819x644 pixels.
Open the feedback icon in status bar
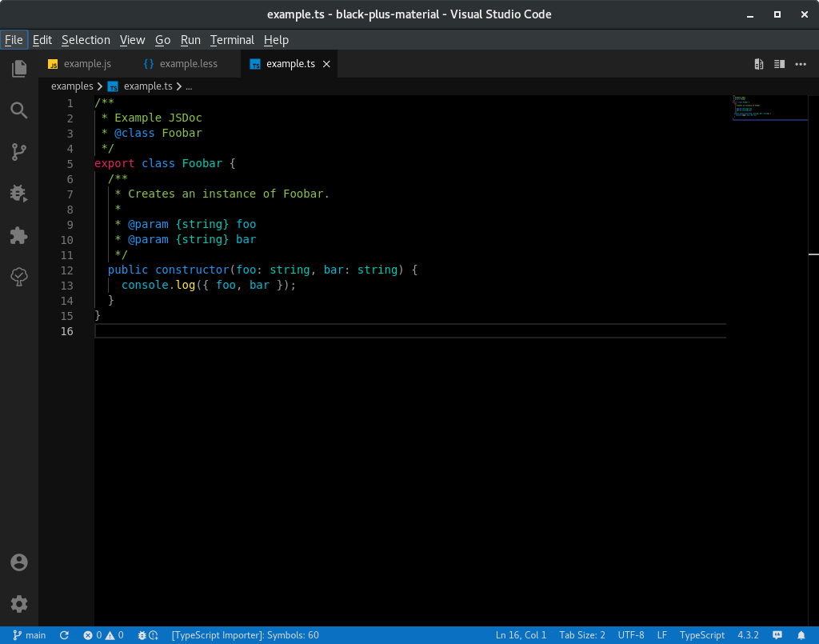tap(777, 635)
